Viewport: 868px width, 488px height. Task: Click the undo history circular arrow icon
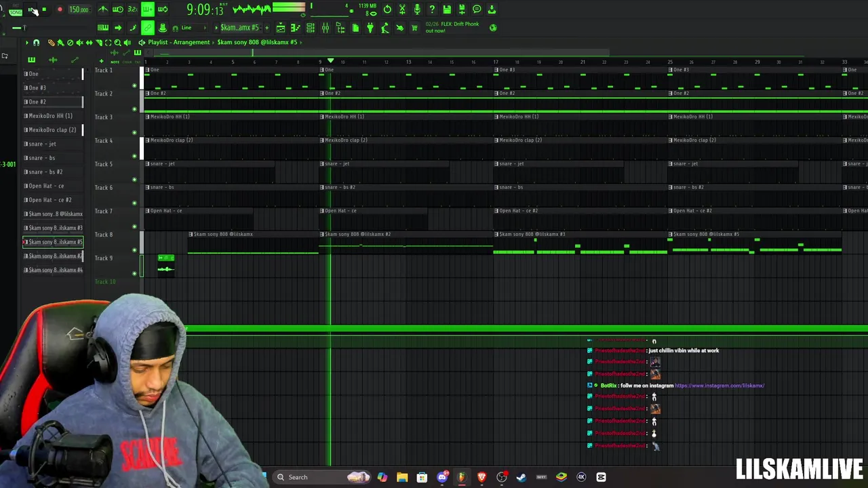click(387, 9)
